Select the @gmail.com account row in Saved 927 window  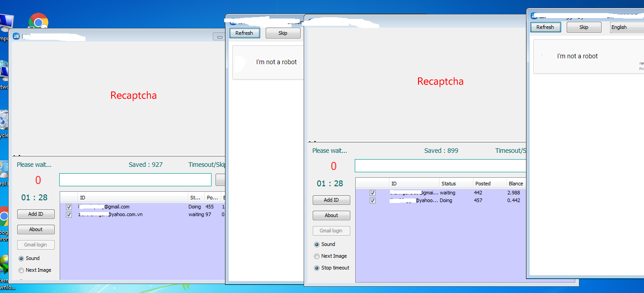click(142, 207)
